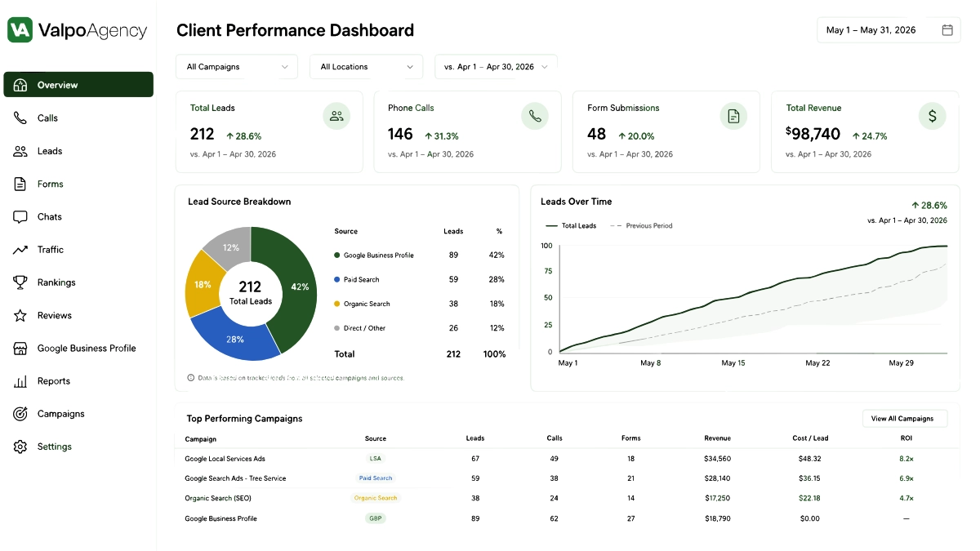This screenshot has height=551, width=980.
Task: Click the yellow 18% donut chart segment
Action: 201,285
